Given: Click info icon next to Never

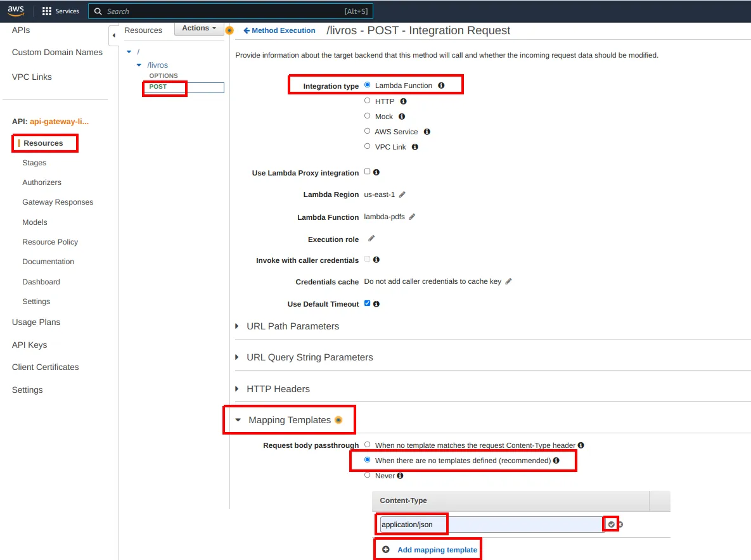Looking at the screenshot, I should (400, 476).
